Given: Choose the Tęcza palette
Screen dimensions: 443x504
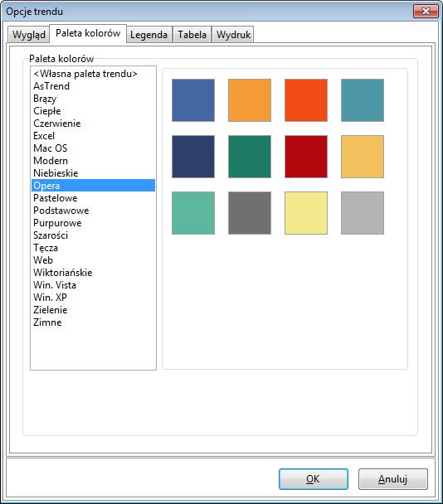Looking at the screenshot, I should click(93, 248).
